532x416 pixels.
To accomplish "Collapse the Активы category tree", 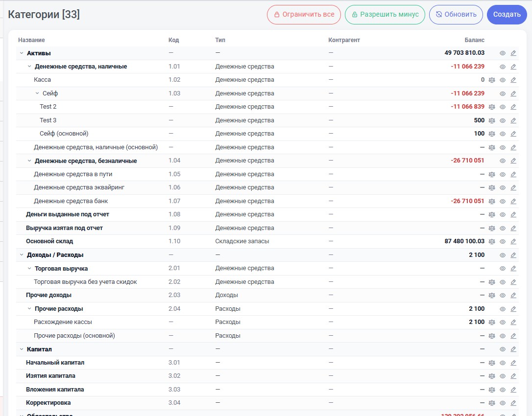I will (x=22, y=53).
